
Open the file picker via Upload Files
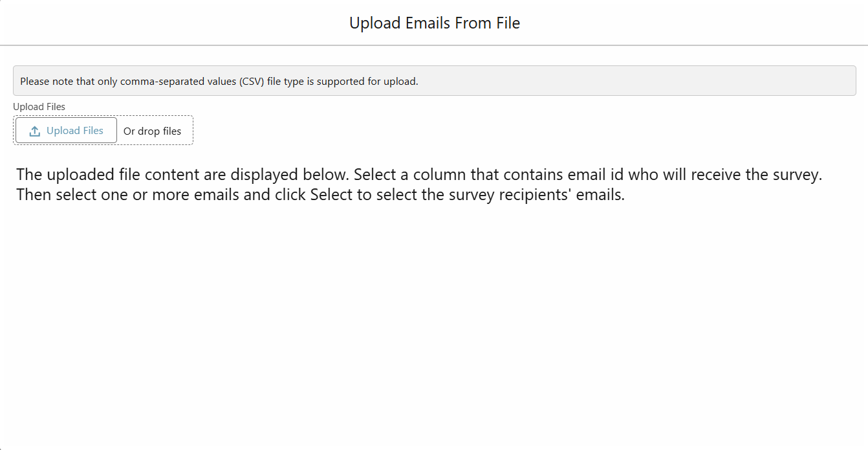tap(65, 130)
